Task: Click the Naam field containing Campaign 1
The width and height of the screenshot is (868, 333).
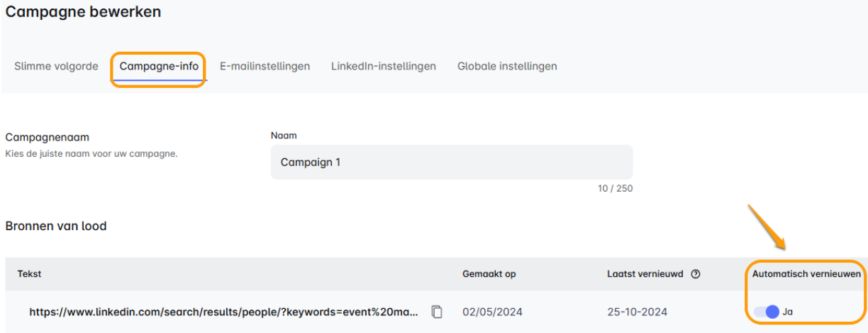Action: click(x=451, y=162)
